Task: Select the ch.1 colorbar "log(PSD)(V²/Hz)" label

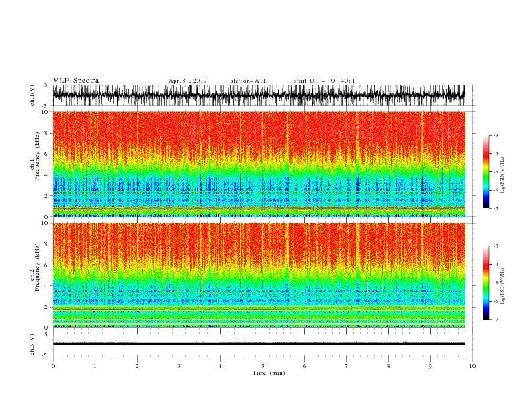Action: coord(503,175)
